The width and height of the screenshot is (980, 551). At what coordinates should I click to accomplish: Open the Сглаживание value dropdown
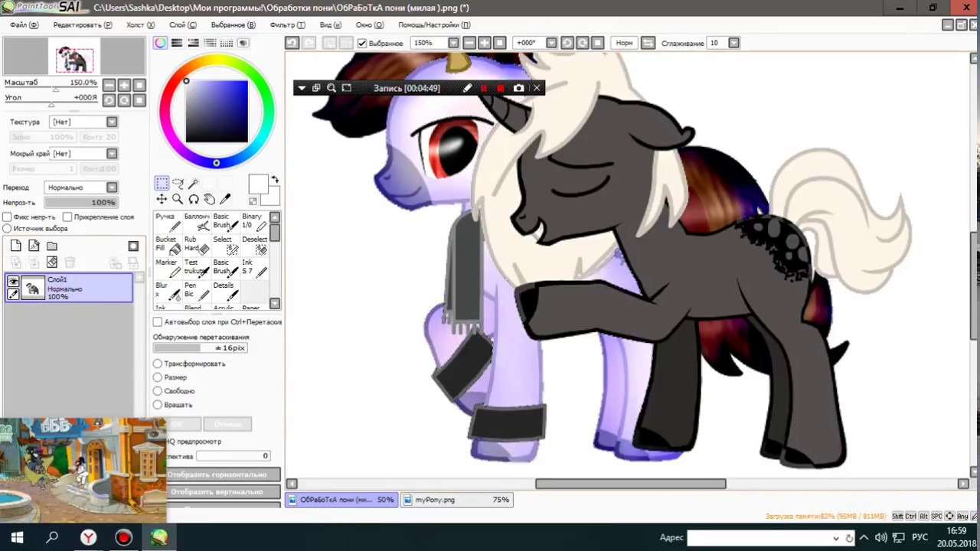tap(733, 44)
